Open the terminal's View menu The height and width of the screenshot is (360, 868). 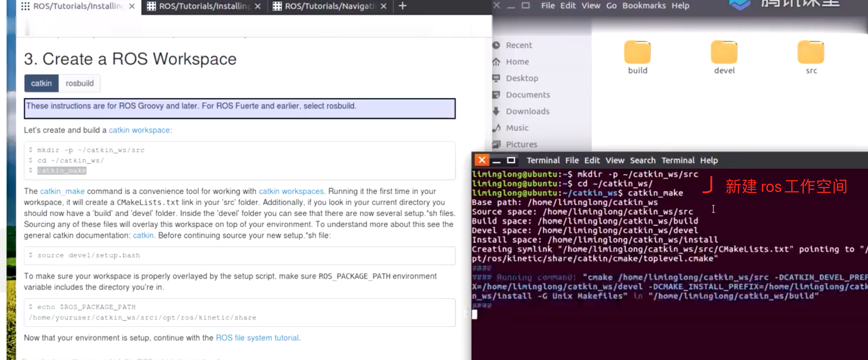tap(615, 161)
